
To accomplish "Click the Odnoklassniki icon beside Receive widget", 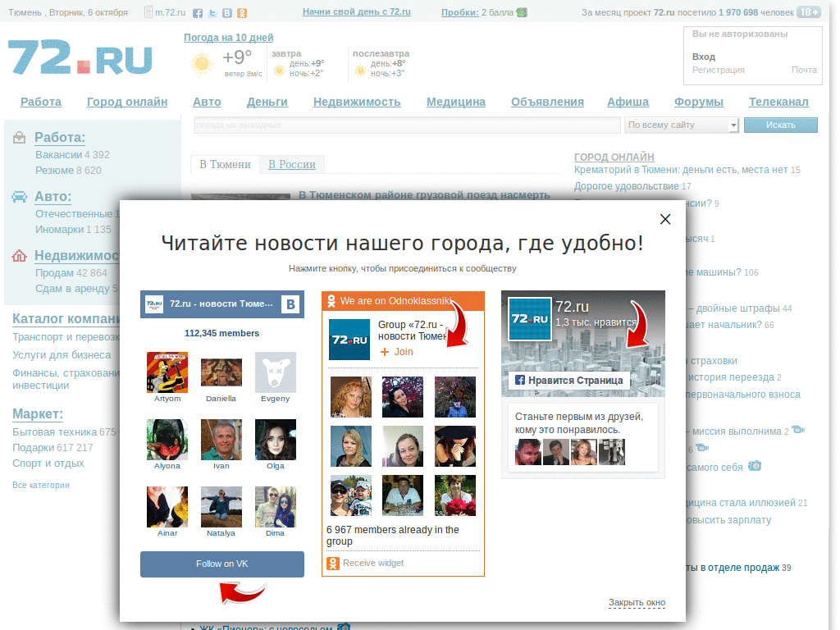I will point(333,563).
